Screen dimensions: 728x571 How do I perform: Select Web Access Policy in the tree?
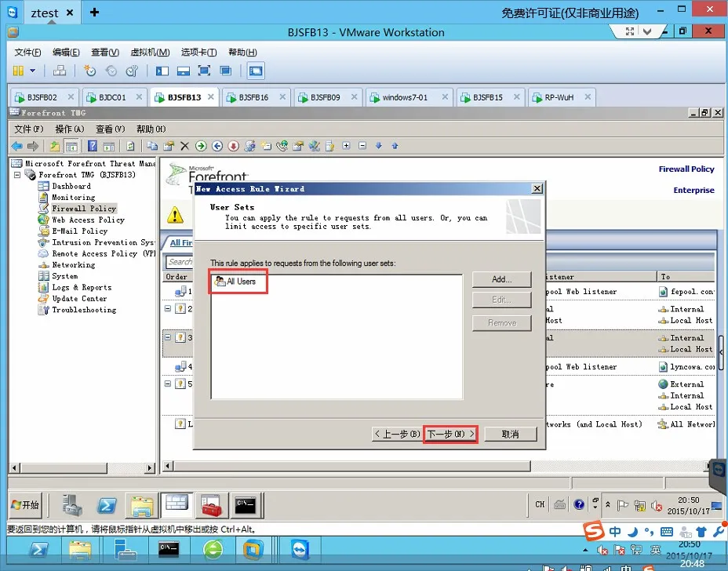point(88,220)
